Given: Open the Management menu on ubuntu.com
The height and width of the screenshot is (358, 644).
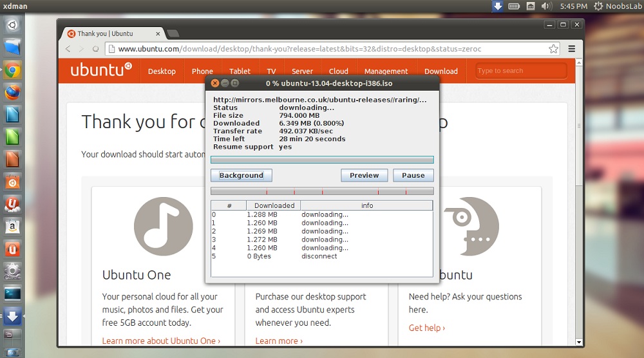Looking at the screenshot, I should [386, 71].
